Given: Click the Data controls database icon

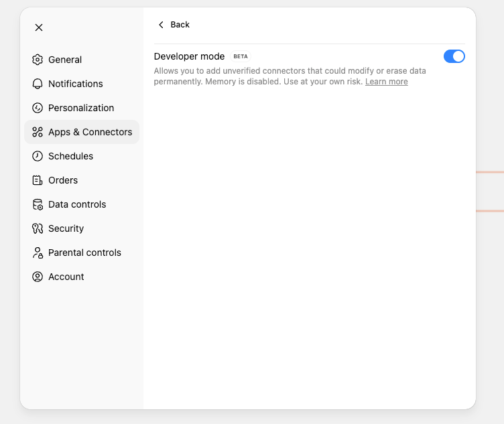Looking at the screenshot, I should click(38, 204).
